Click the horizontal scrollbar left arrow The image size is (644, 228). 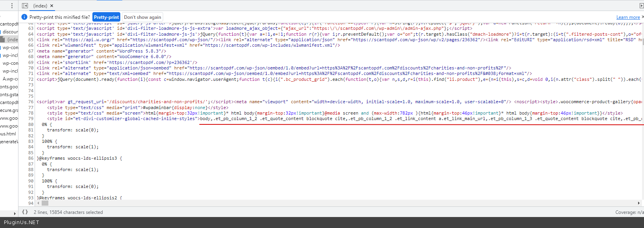[x=38, y=203]
